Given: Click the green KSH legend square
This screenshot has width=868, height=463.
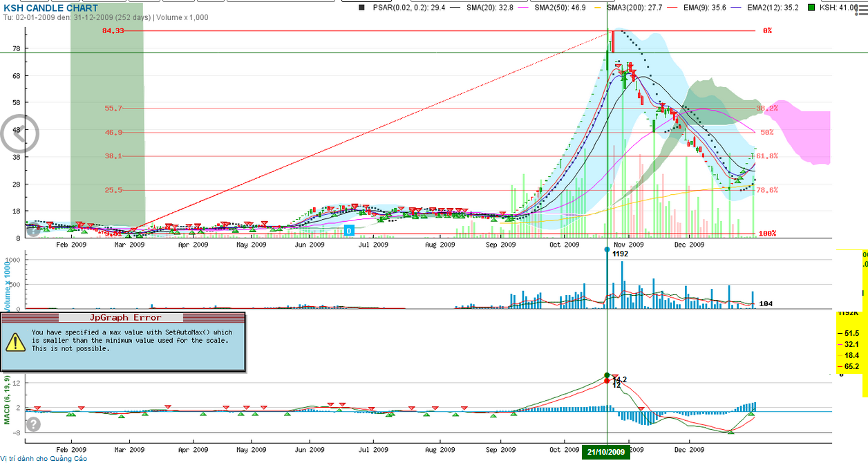Looking at the screenshot, I should tap(811, 8).
